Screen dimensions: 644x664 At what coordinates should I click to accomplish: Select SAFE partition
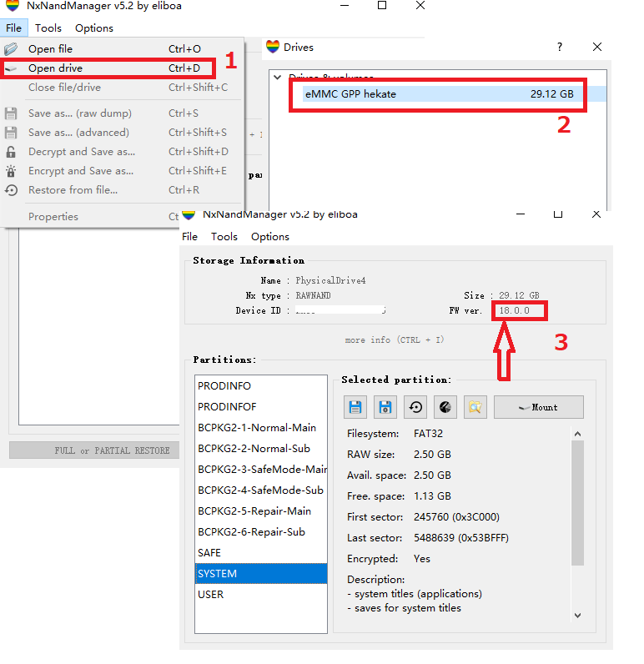coord(261,552)
